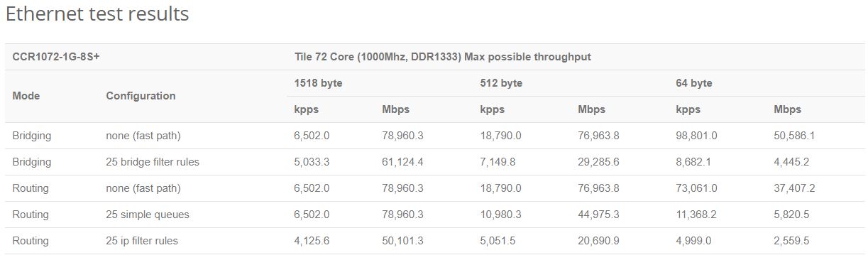Click the 73,061.0 kpps routing value

pos(696,188)
